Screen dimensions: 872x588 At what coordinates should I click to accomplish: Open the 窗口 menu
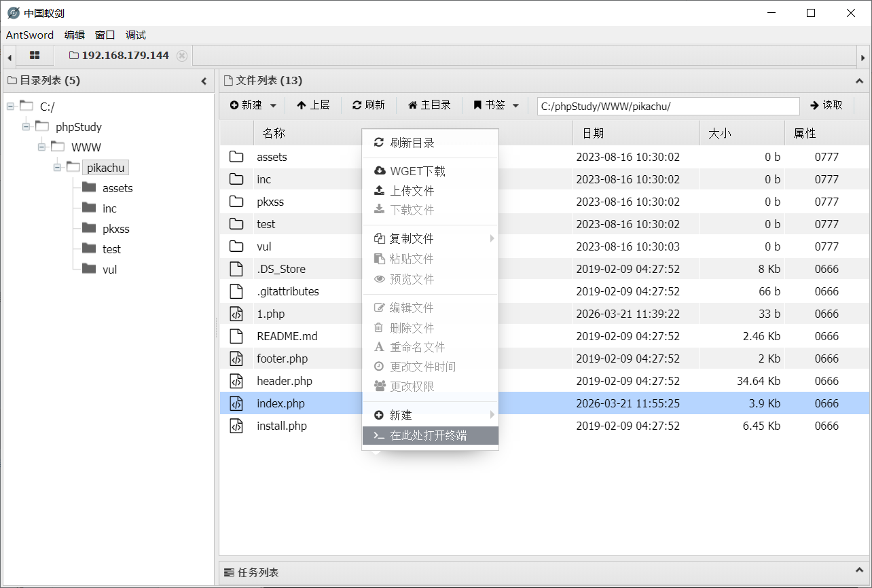[105, 35]
